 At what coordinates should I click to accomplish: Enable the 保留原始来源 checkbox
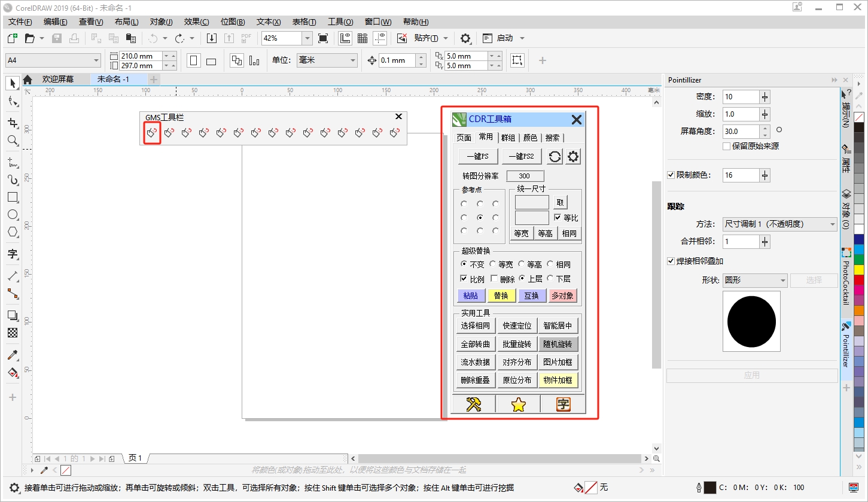(x=727, y=146)
